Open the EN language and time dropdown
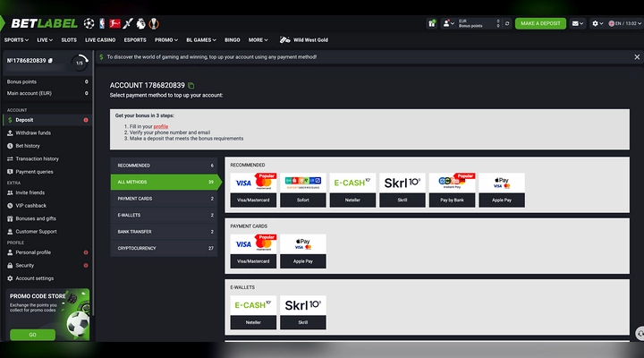This screenshot has width=644, height=358. [x=624, y=23]
